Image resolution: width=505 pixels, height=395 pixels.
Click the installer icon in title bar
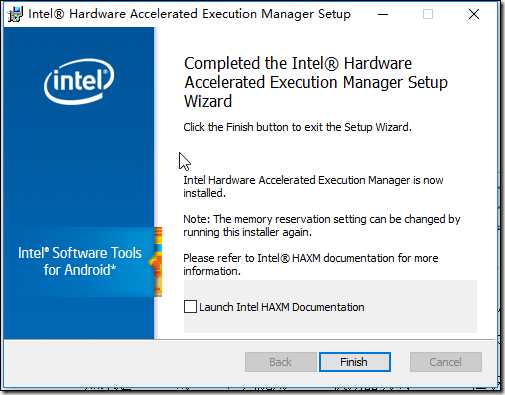click(16, 14)
